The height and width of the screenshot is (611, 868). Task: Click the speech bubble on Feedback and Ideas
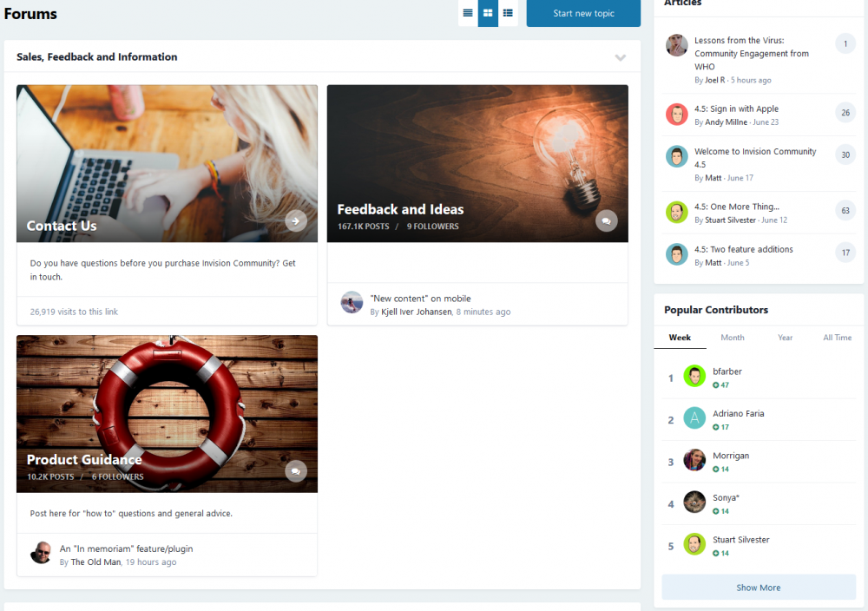606,220
